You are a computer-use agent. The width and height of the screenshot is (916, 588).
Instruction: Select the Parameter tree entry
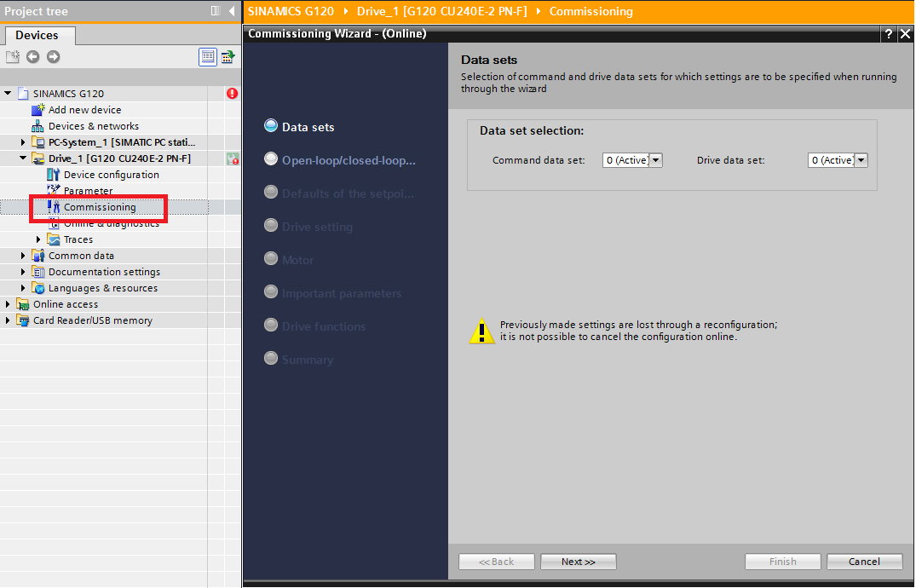pyautogui.click(x=88, y=191)
